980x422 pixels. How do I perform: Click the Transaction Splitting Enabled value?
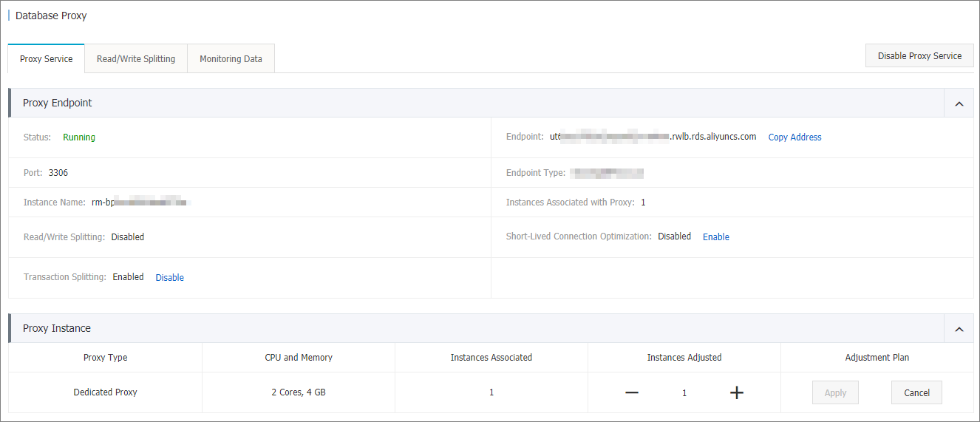pyautogui.click(x=128, y=277)
